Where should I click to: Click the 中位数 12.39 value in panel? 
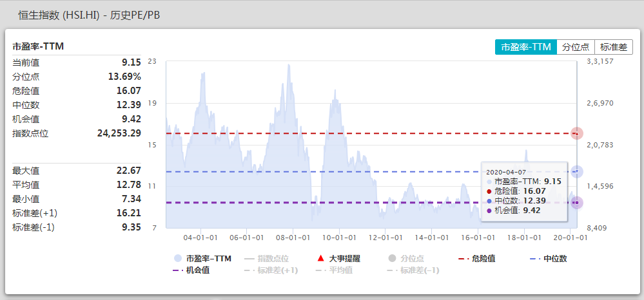pos(129,105)
